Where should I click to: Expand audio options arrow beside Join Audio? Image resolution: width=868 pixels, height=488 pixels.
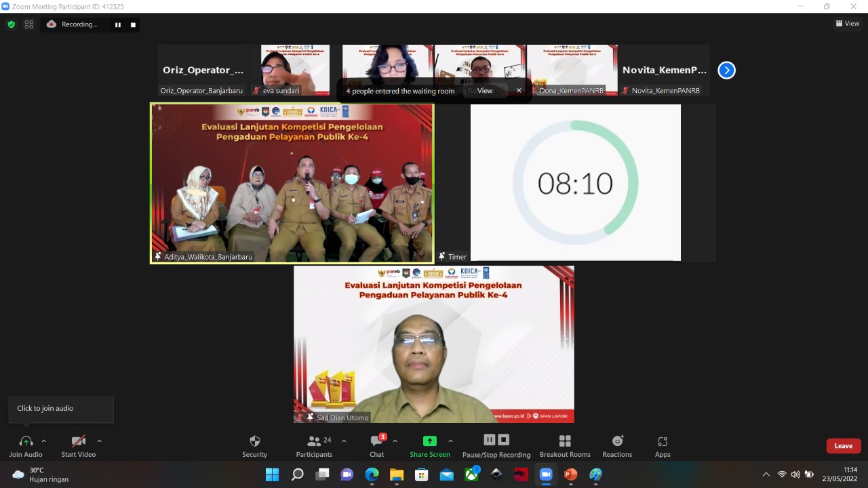click(44, 441)
